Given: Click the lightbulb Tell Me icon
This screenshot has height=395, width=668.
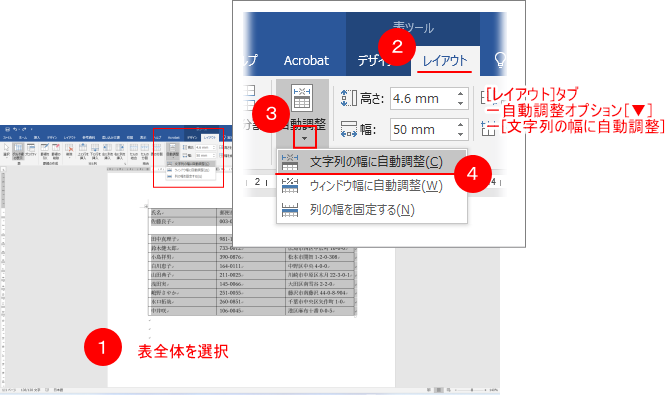Looking at the screenshot, I should [x=500, y=60].
